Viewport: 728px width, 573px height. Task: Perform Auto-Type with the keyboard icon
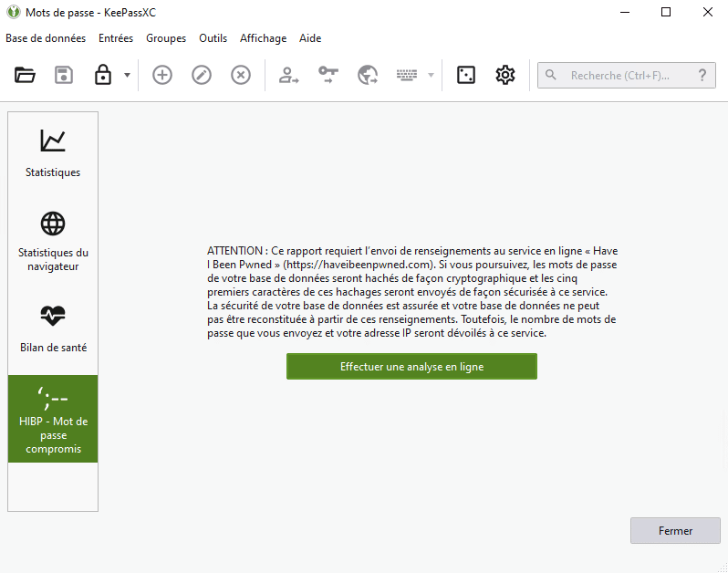407,75
